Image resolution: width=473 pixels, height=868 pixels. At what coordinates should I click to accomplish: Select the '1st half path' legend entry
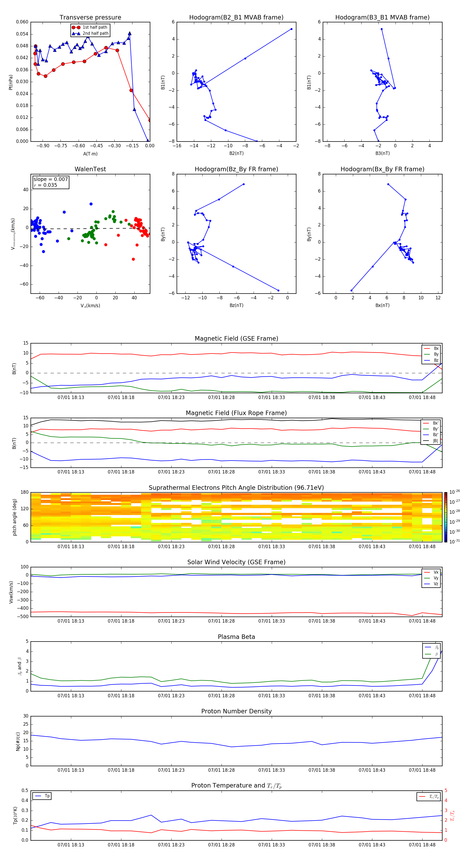pos(90,27)
